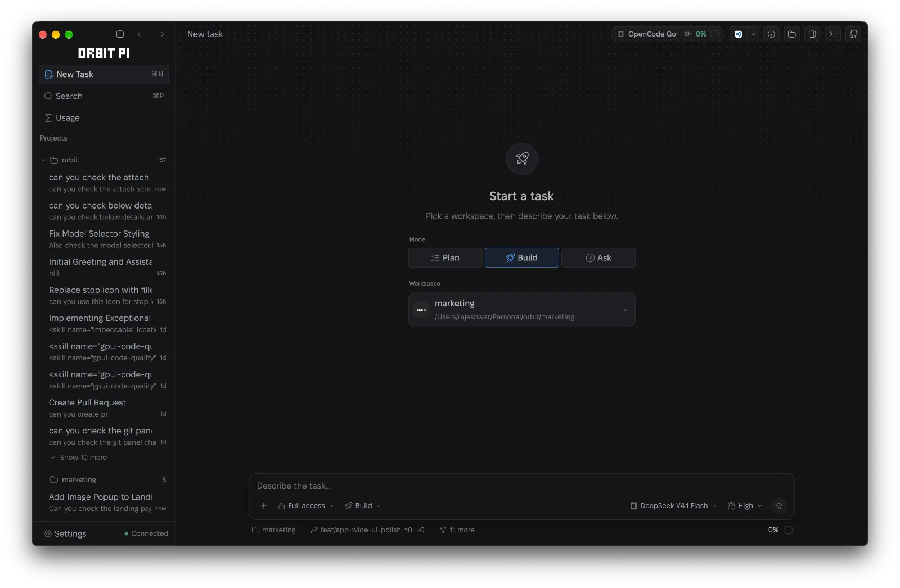Click the Describe the task input field
900x588 pixels.
click(x=522, y=486)
